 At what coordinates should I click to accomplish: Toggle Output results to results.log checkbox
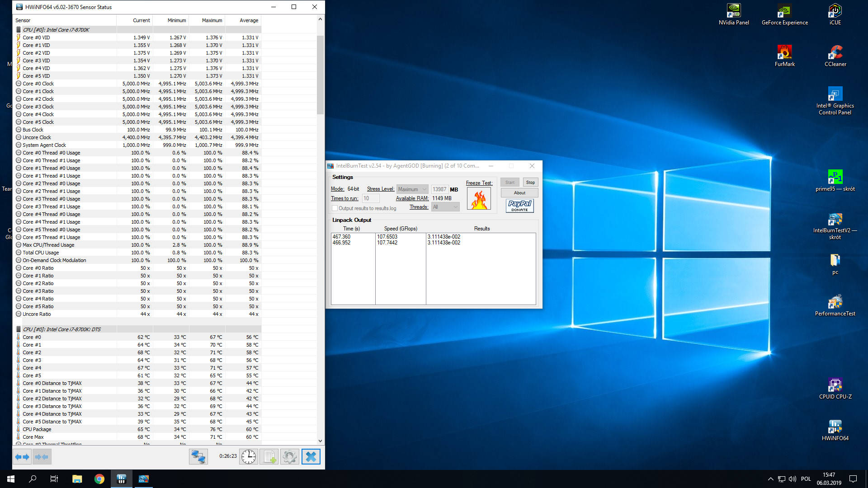coord(335,208)
